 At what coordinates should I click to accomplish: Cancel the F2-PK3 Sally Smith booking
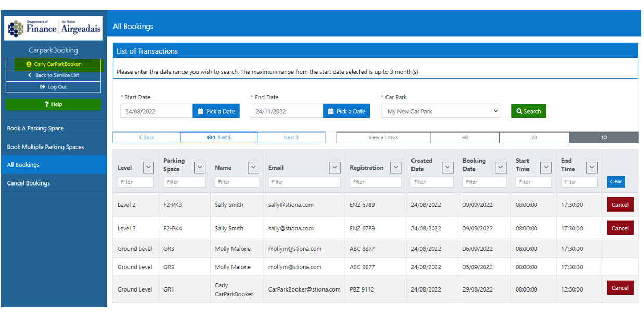[620, 205]
